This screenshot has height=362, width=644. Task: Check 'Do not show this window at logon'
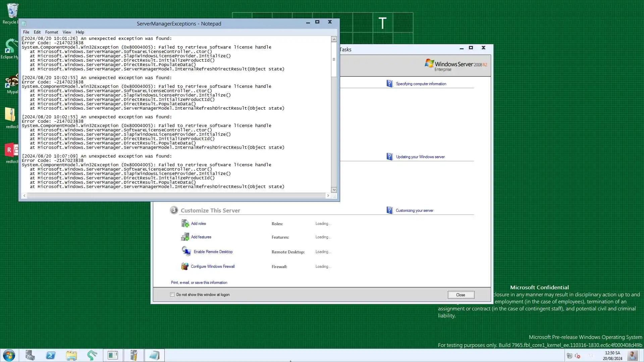click(x=172, y=295)
